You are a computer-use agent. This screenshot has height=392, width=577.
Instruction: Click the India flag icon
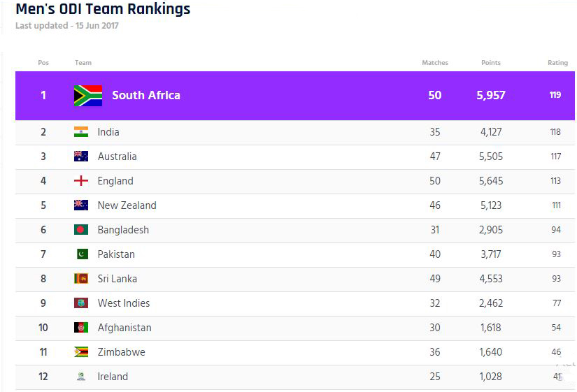click(x=81, y=132)
